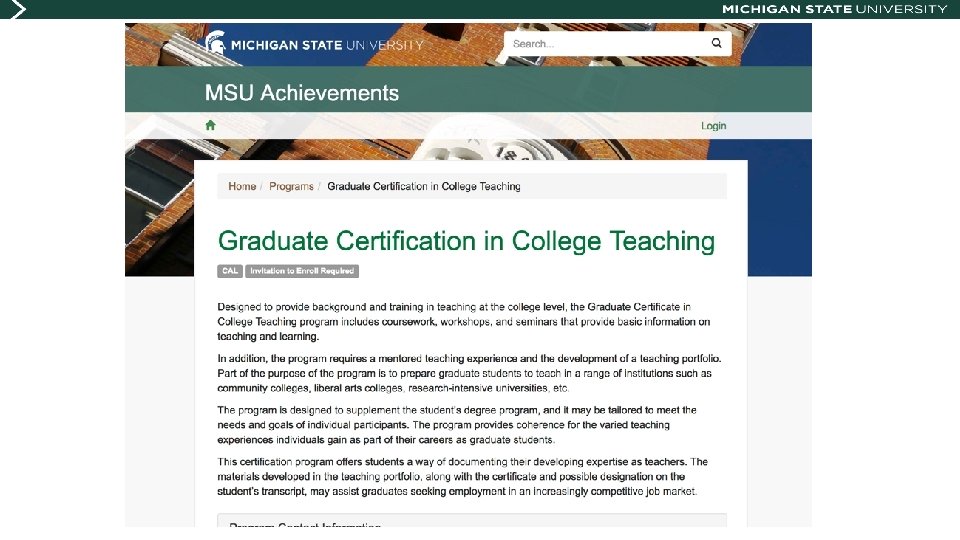Open Programs in the breadcrumb trail
This screenshot has height=540, width=960.
(291, 186)
